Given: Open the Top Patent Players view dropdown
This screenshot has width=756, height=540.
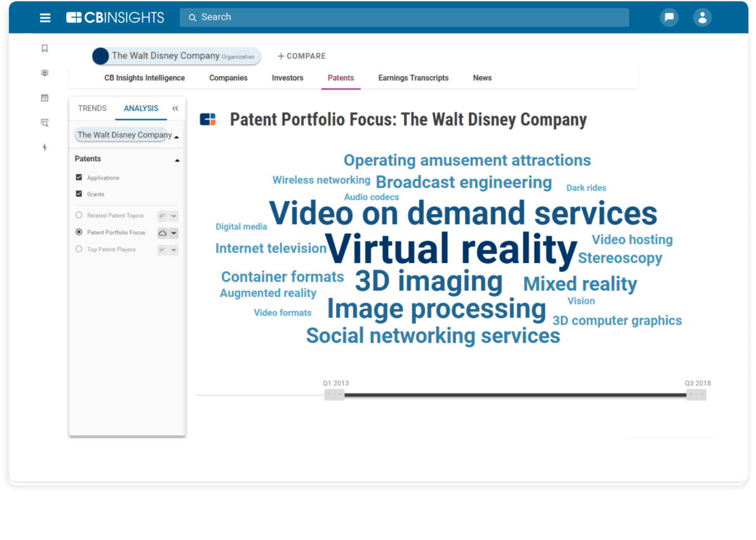Looking at the screenshot, I should (173, 250).
